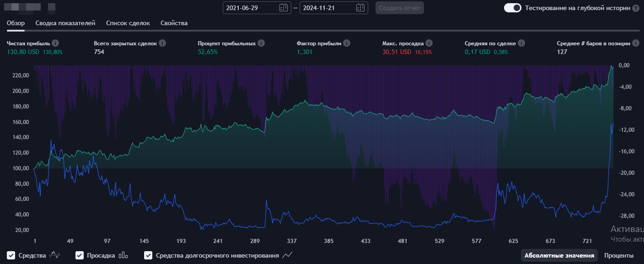Screen dimensions: 644x264
Task: Uncheck the Просадка checkbox
Action: coord(80,255)
